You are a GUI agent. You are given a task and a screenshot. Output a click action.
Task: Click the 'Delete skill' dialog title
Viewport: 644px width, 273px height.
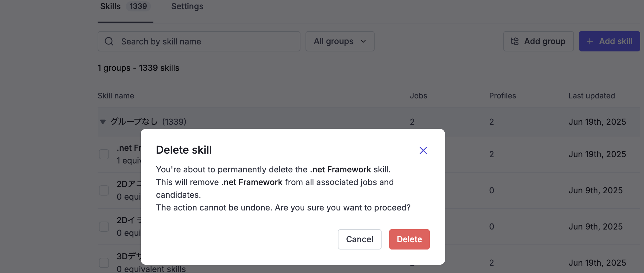184,150
